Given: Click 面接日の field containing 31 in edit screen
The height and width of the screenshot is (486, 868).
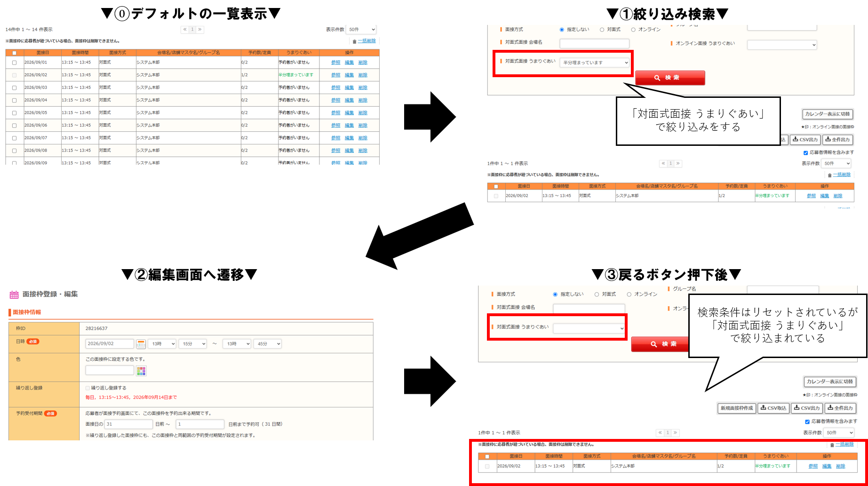Looking at the screenshot, I should pyautogui.click(x=128, y=424).
